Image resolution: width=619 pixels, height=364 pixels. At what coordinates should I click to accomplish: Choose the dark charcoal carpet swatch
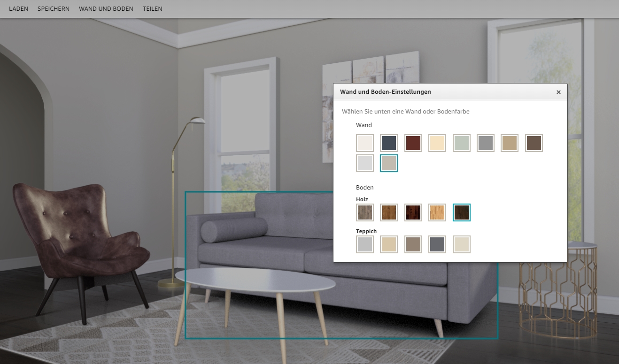[437, 244]
